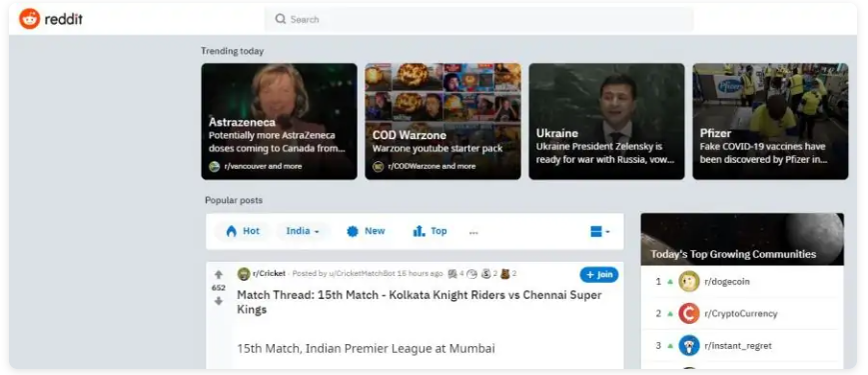Click the r/CODWarzone community icon

coord(379,166)
